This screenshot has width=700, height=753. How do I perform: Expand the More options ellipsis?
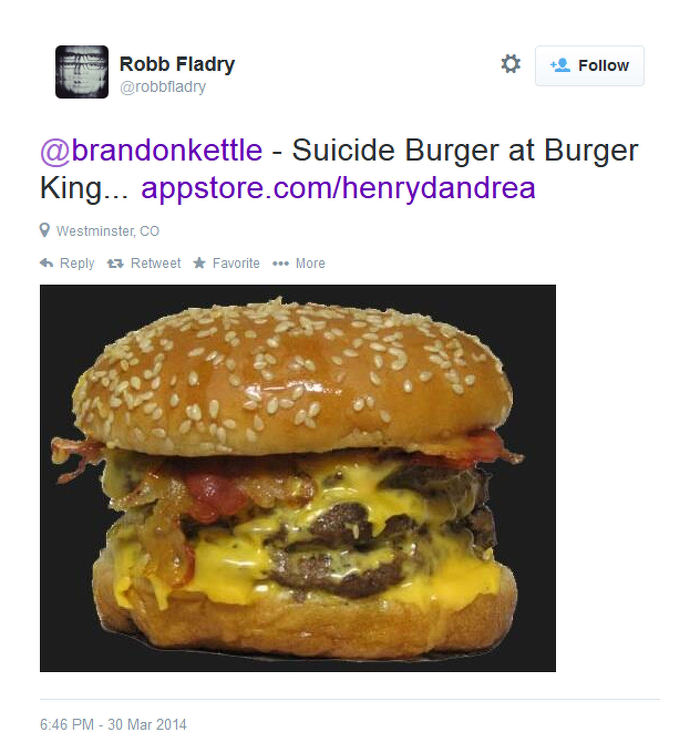(281, 264)
